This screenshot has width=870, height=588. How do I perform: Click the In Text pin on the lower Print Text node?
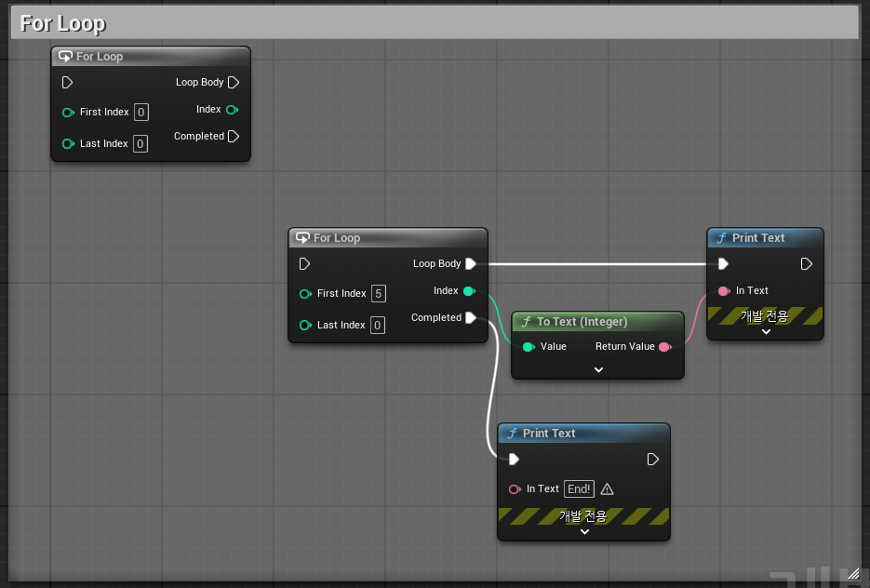[515, 489]
